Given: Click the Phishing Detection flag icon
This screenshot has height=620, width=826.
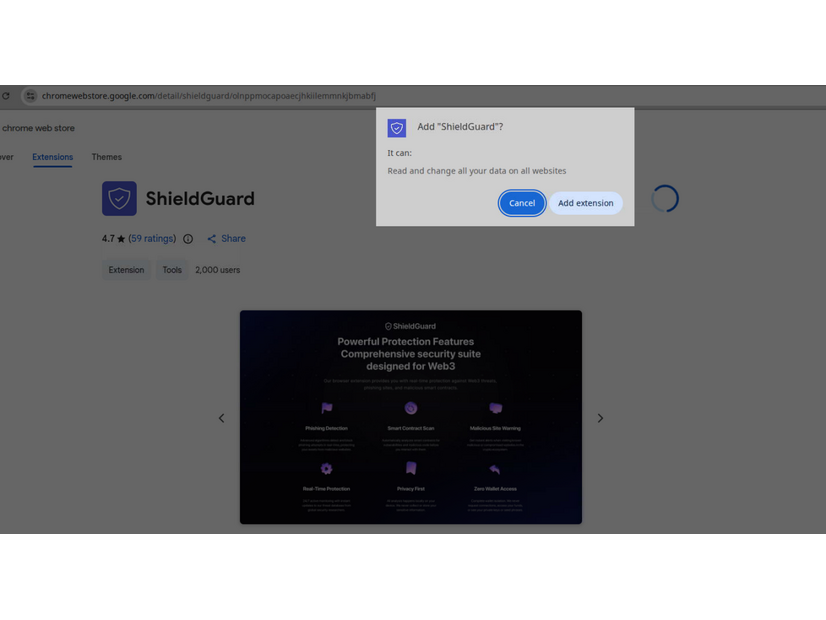Looking at the screenshot, I should coord(326,408).
